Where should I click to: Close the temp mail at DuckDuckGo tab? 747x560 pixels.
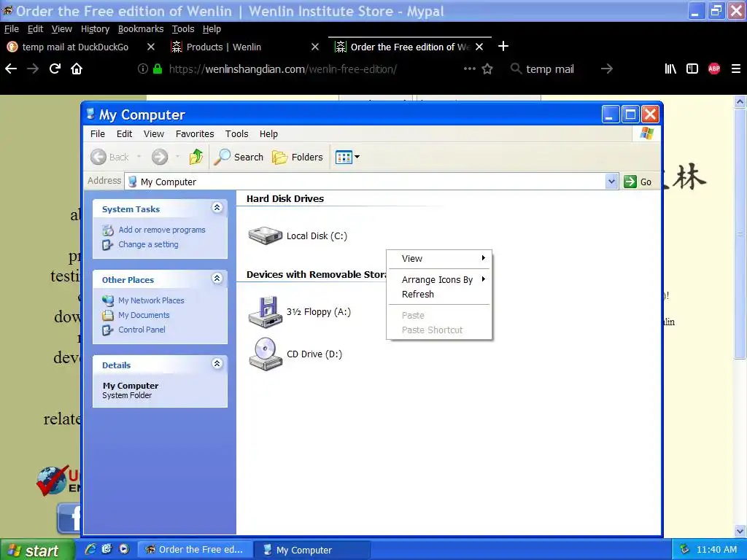(x=150, y=47)
